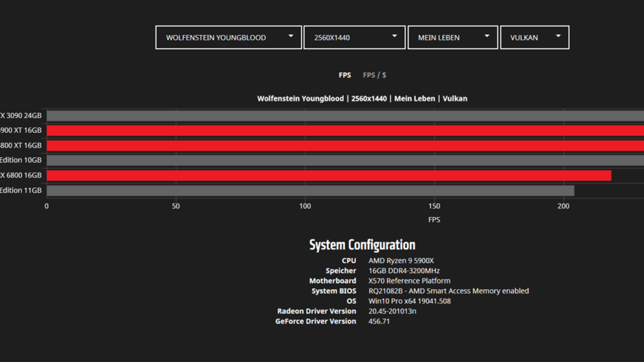The image size is (644, 362).
Task: Click the 'Edition 10GB' bar label
Action: [21, 160]
